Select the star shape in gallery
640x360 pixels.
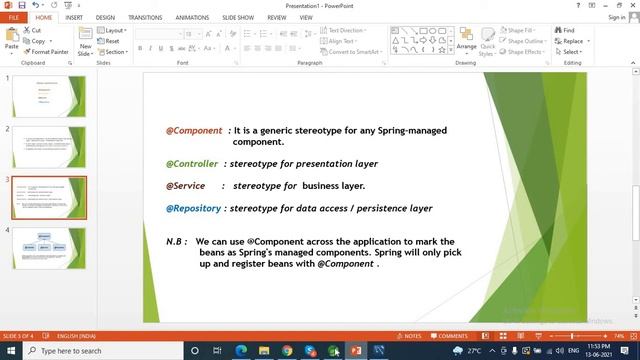(442, 50)
